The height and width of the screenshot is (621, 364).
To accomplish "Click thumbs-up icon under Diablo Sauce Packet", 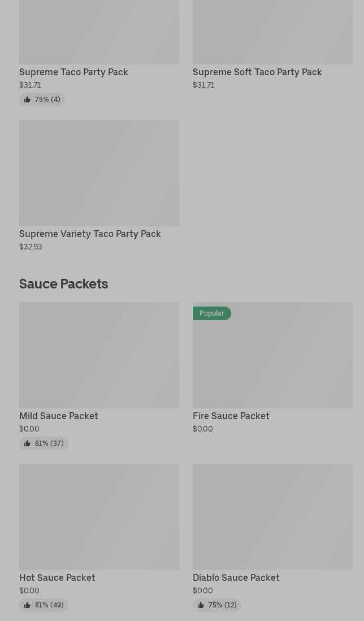I will click(x=201, y=605).
